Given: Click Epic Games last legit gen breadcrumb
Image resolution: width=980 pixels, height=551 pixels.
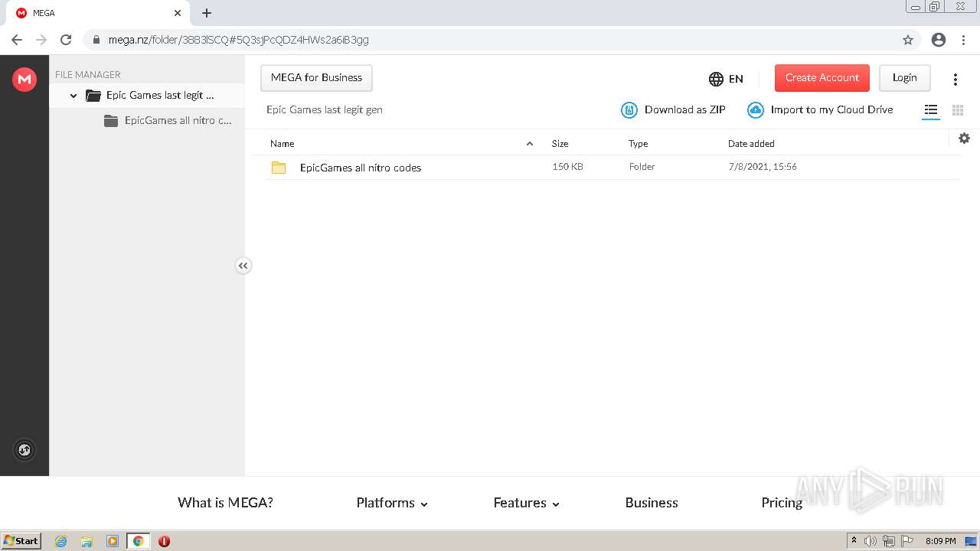Looking at the screenshot, I should [x=325, y=110].
